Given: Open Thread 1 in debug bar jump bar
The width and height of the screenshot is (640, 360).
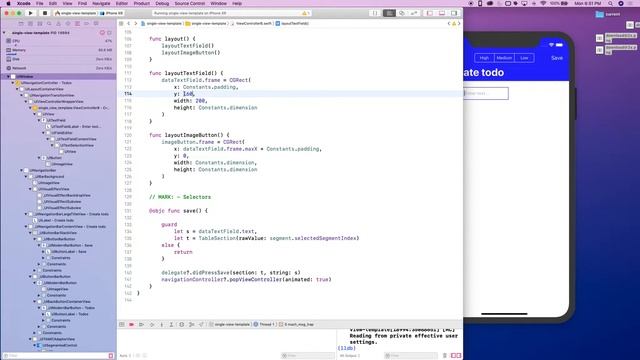Looking at the screenshot, I should [264, 324].
